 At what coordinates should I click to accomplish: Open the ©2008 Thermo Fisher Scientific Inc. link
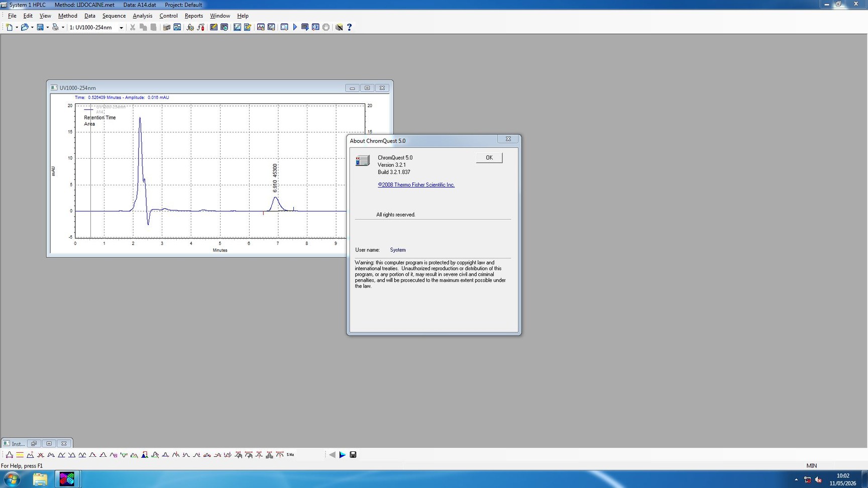tap(416, 185)
